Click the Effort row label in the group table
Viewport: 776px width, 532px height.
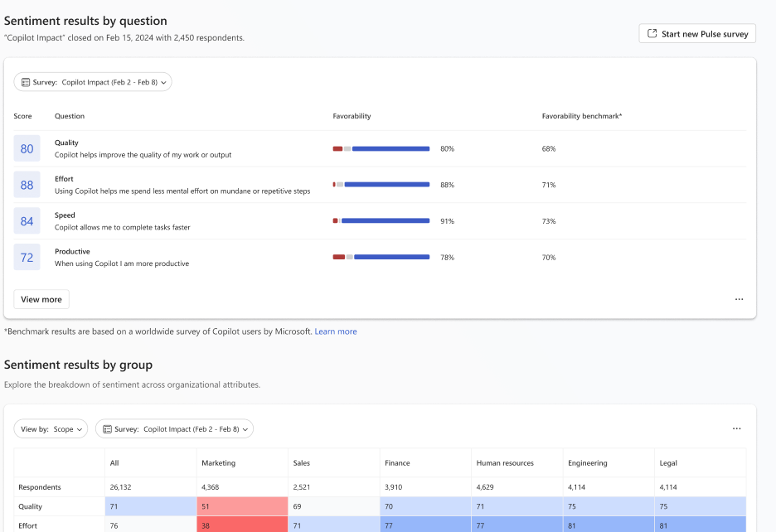pyautogui.click(x=27, y=525)
